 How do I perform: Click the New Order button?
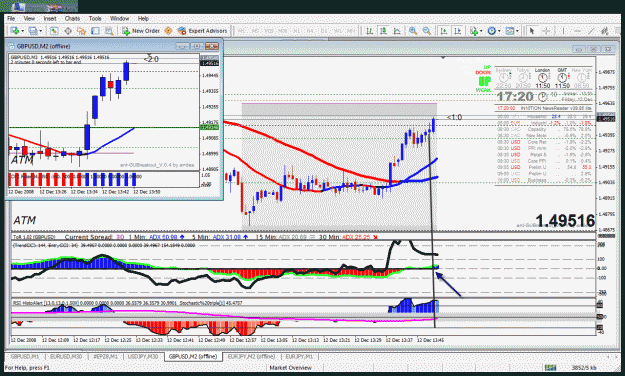141,31
